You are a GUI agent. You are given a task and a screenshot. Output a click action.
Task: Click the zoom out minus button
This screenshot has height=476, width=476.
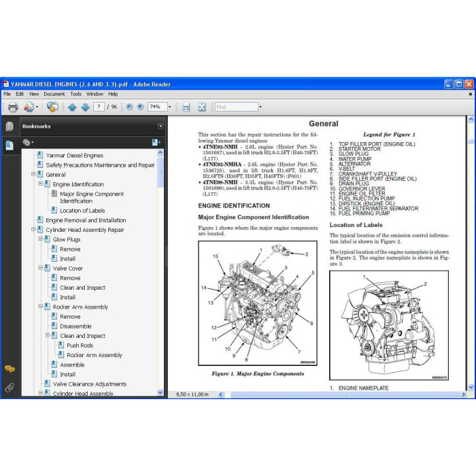(x=129, y=107)
